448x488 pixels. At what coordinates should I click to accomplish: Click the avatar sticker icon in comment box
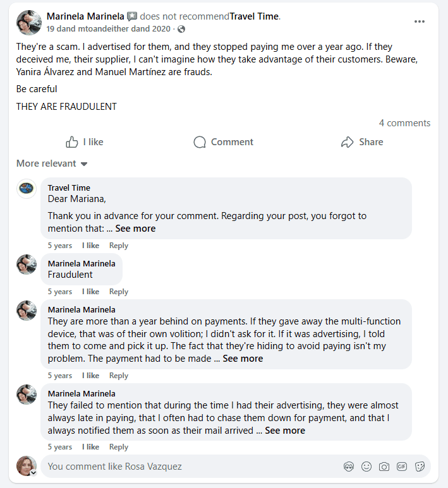point(348,467)
